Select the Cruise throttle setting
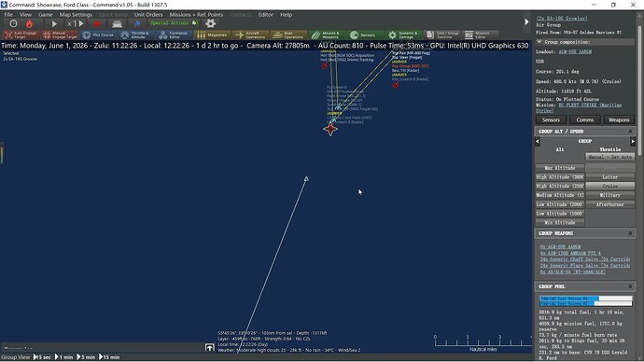The width and height of the screenshot is (644, 362). point(609,186)
